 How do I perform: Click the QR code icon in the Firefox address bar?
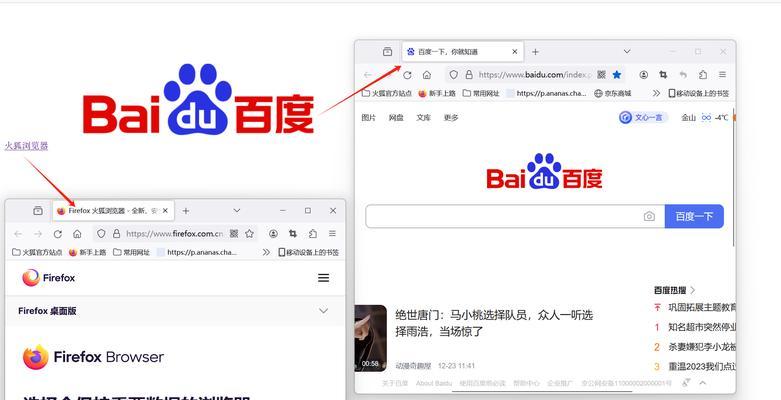(234, 234)
